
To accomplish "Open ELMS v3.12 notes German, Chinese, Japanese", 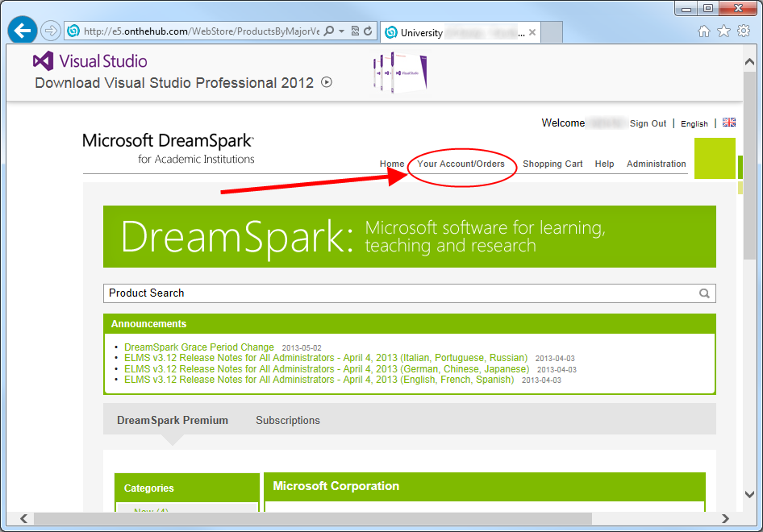I will pyautogui.click(x=327, y=369).
